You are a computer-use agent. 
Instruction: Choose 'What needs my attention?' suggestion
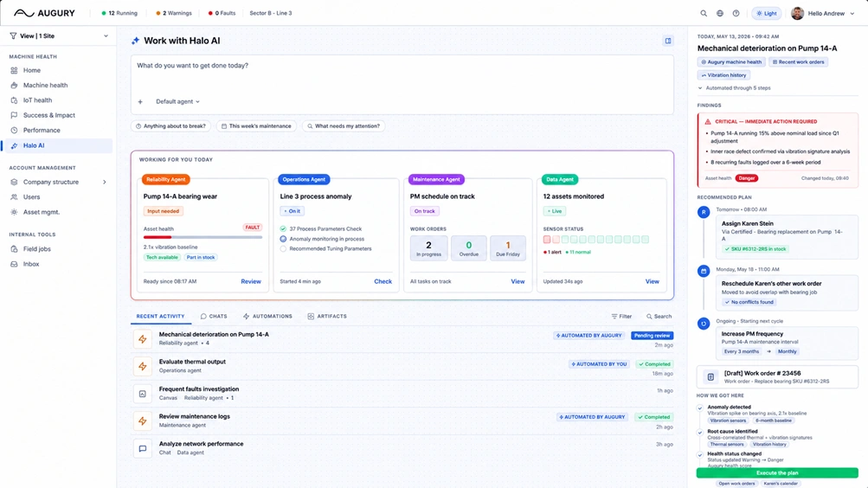tap(344, 126)
